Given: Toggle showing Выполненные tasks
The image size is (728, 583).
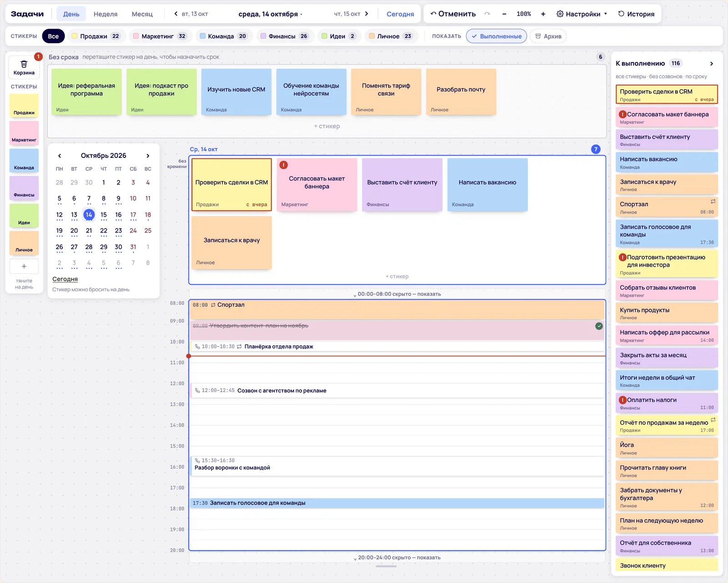Looking at the screenshot, I should tap(496, 36).
